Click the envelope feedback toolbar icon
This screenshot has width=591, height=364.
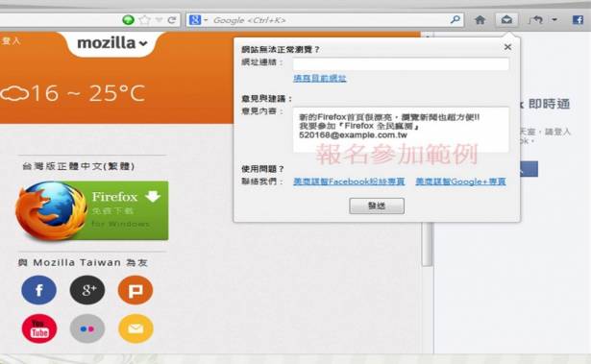(506, 19)
